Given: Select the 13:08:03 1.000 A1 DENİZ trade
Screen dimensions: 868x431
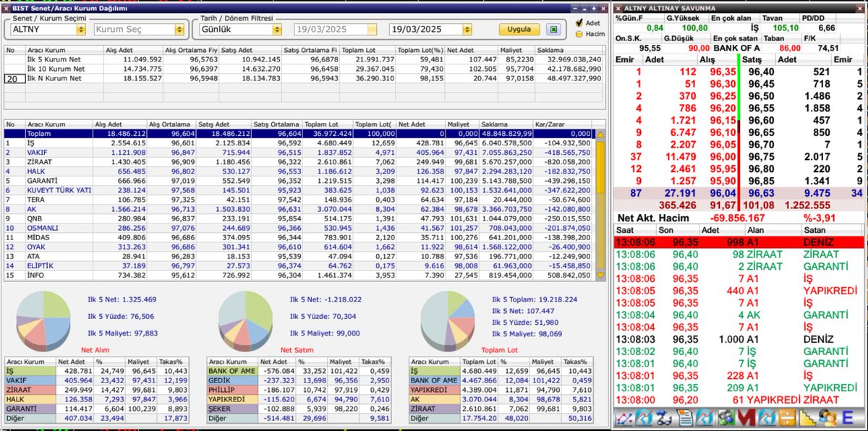Looking at the screenshot, I should pos(739,339).
